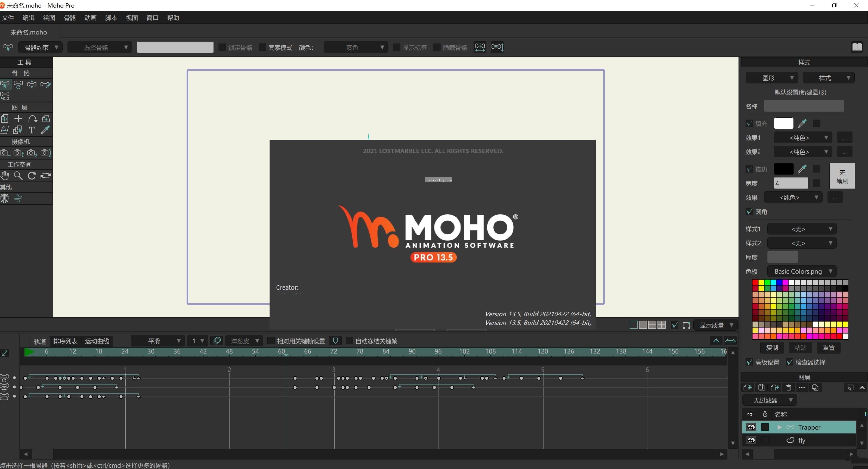Open the 绘图 menu
Viewport: 868px width, 469px height.
point(49,17)
